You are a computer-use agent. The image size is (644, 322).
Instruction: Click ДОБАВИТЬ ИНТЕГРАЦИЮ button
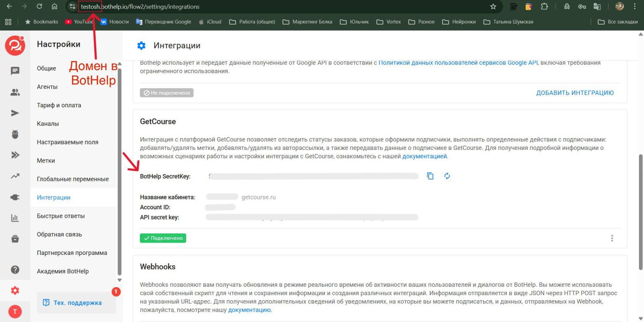click(575, 93)
